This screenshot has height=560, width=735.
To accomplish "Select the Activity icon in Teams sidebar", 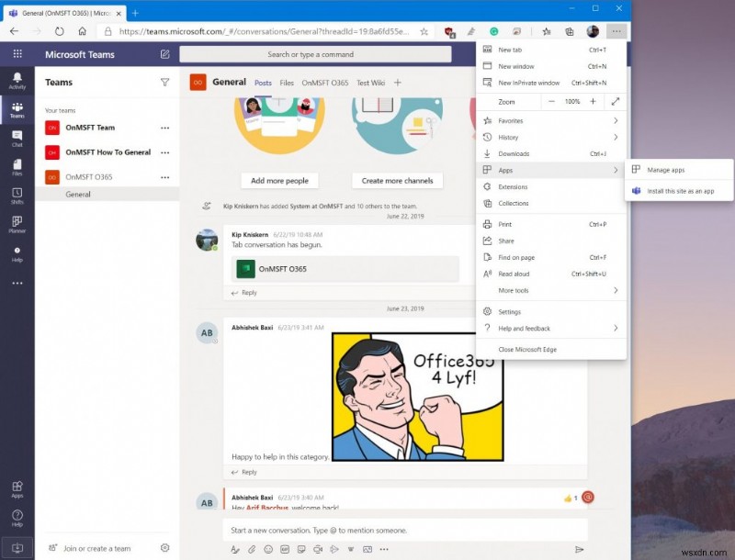I will click(x=17, y=82).
